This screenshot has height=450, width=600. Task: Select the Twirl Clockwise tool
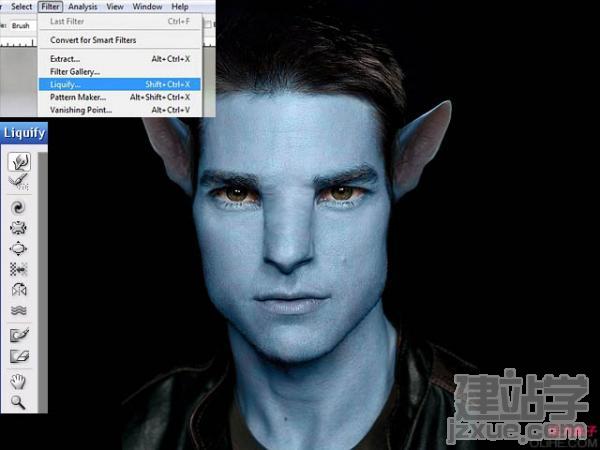coord(18,207)
